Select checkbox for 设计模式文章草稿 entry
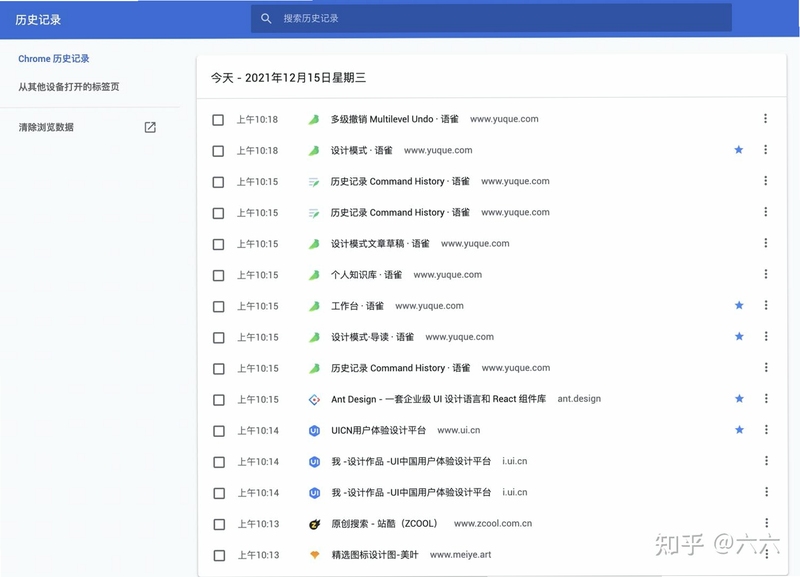The image size is (800, 577). [x=218, y=244]
